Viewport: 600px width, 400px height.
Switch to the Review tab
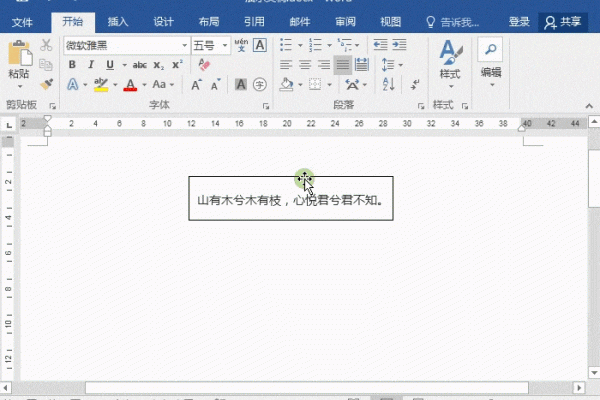coord(346,22)
